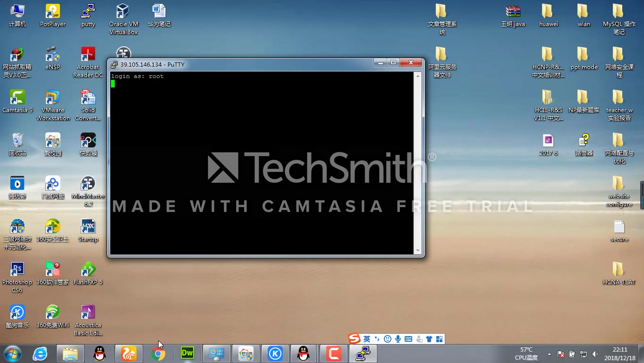Select the 爱校园 desktop icon
This screenshot has width=644, height=363.
click(x=52, y=144)
